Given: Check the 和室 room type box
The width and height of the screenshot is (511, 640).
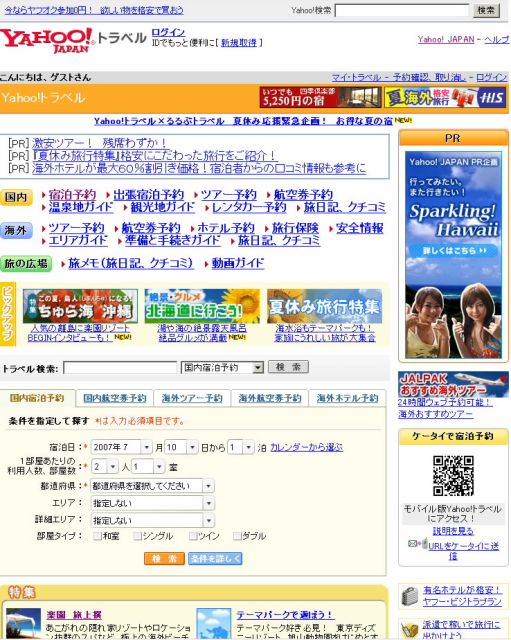Looking at the screenshot, I should [x=97, y=536].
